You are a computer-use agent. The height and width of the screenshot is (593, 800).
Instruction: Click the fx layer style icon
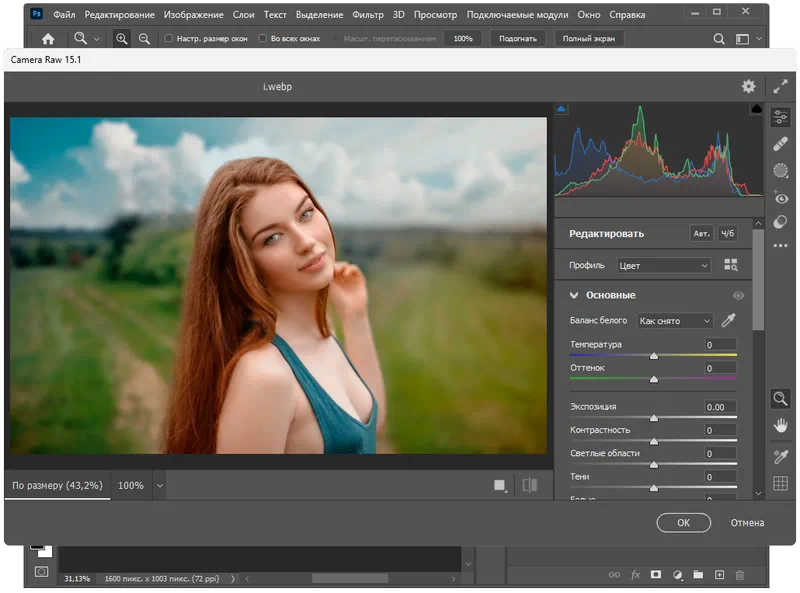(x=635, y=575)
